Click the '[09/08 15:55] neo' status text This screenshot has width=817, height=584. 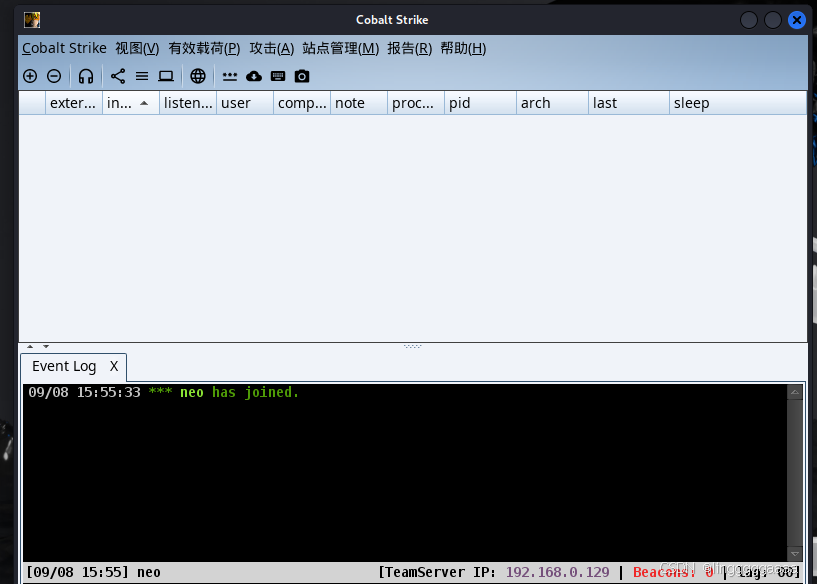point(93,572)
